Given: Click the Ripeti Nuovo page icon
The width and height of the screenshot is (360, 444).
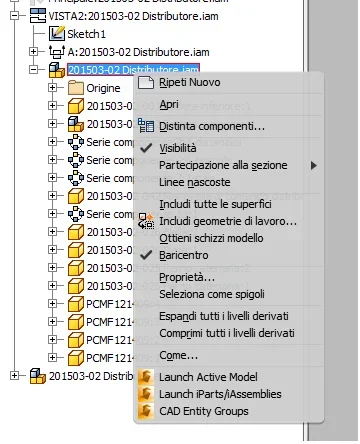Looking at the screenshot, I should (146, 82).
